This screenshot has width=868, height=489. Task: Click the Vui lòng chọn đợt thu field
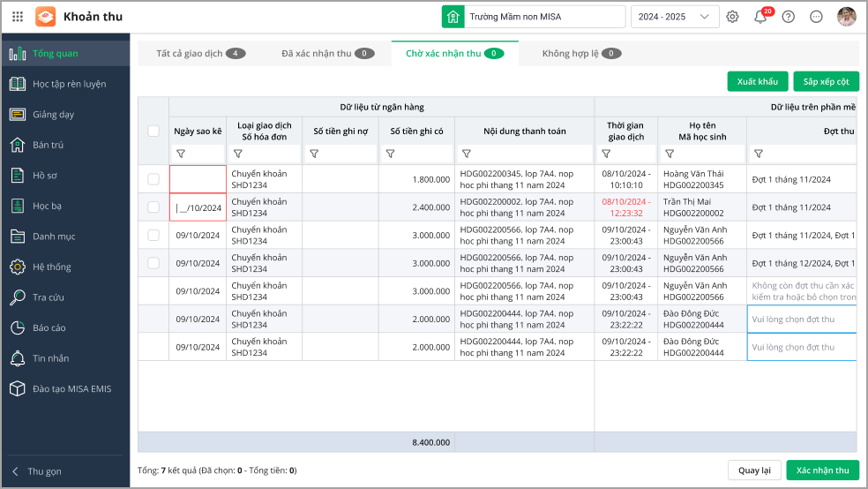[x=801, y=320]
